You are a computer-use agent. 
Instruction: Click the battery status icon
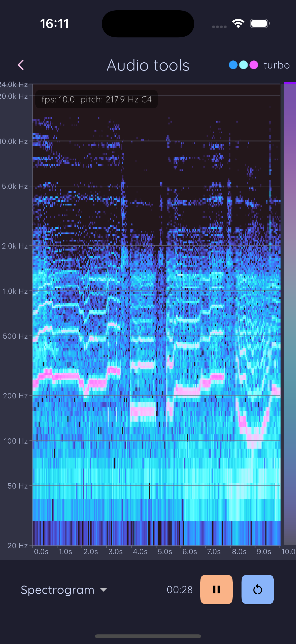[259, 24]
